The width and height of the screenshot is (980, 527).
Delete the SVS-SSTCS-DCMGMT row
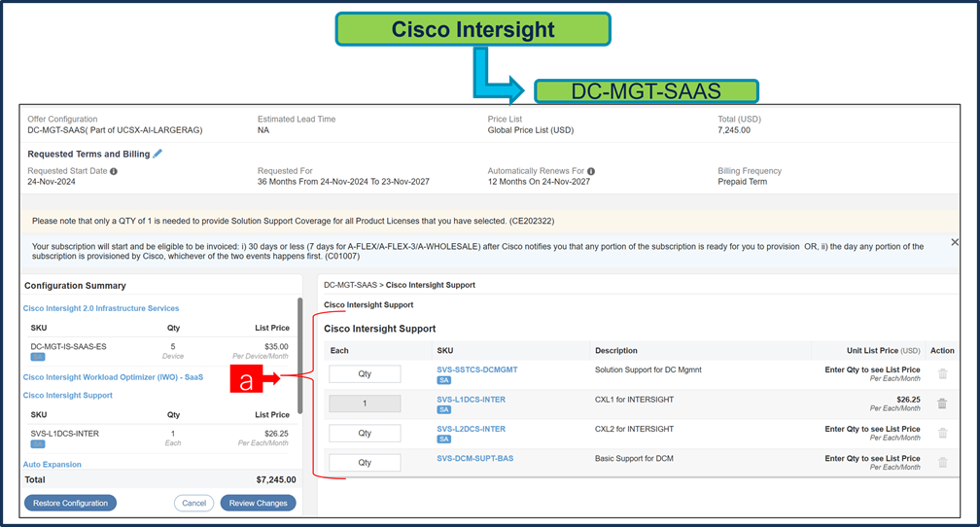click(942, 373)
